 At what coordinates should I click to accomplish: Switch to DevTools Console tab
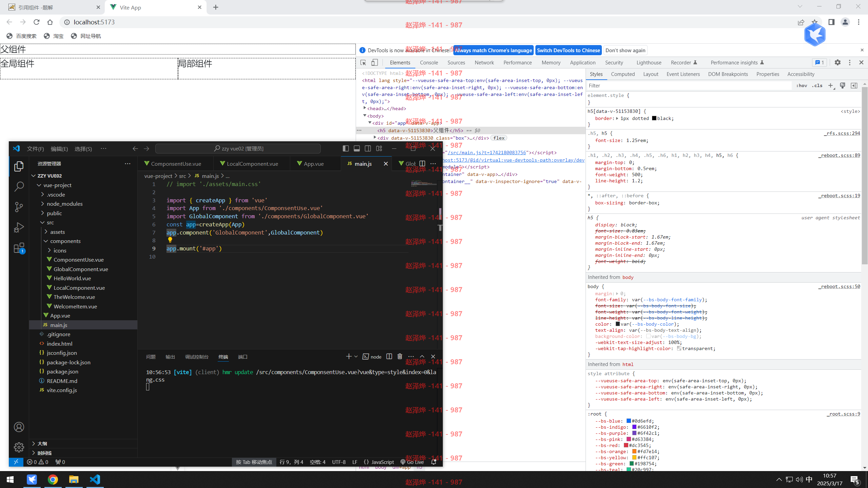pyautogui.click(x=429, y=63)
